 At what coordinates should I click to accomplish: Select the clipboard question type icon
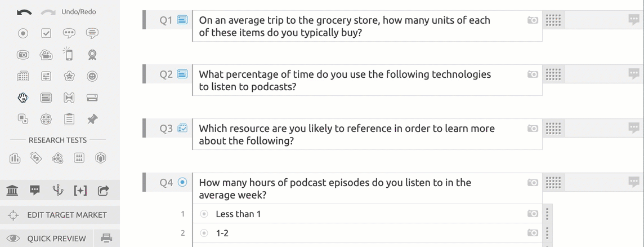pyautogui.click(x=69, y=119)
